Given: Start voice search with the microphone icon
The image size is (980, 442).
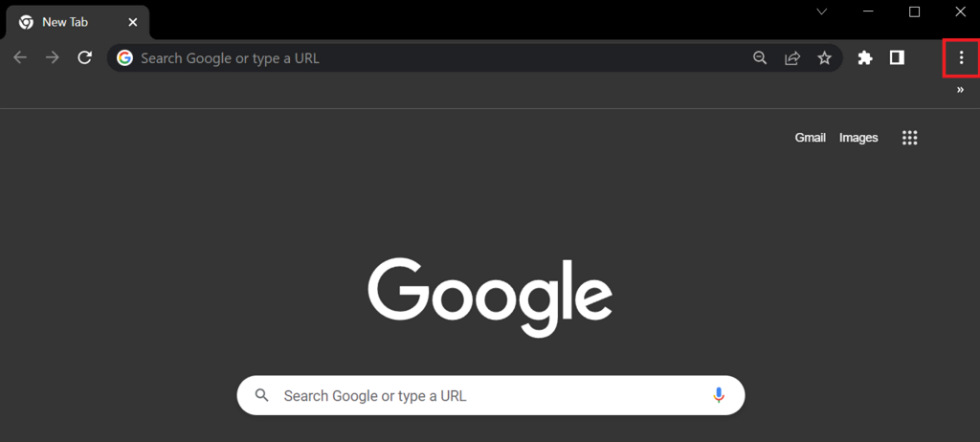Looking at the screenshot, I should tap(719, 395).
